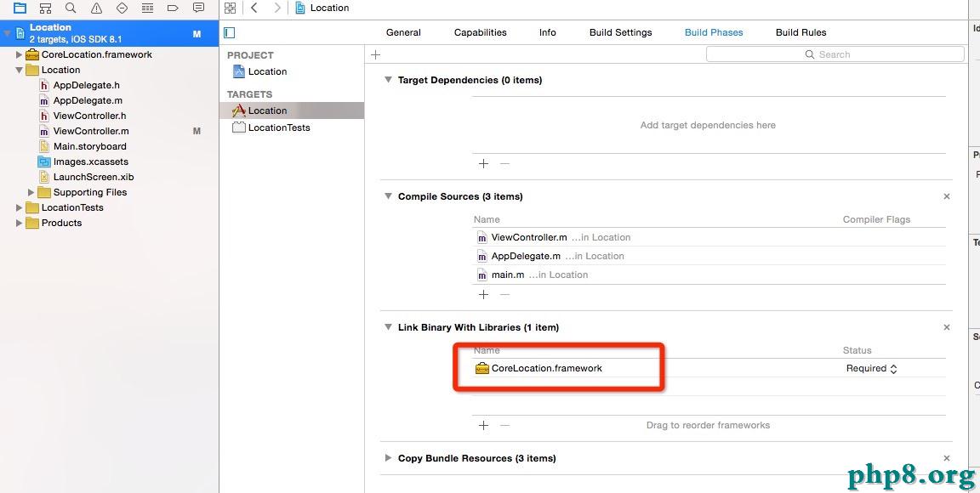Click the build phases Search field

[x=835, y=54]
